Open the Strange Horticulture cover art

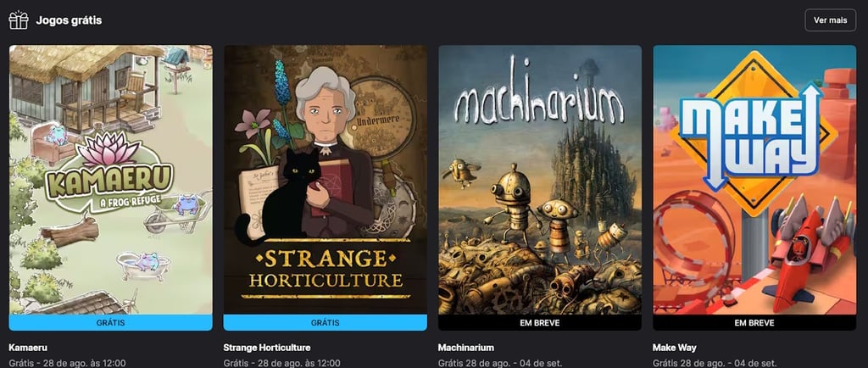325,180
